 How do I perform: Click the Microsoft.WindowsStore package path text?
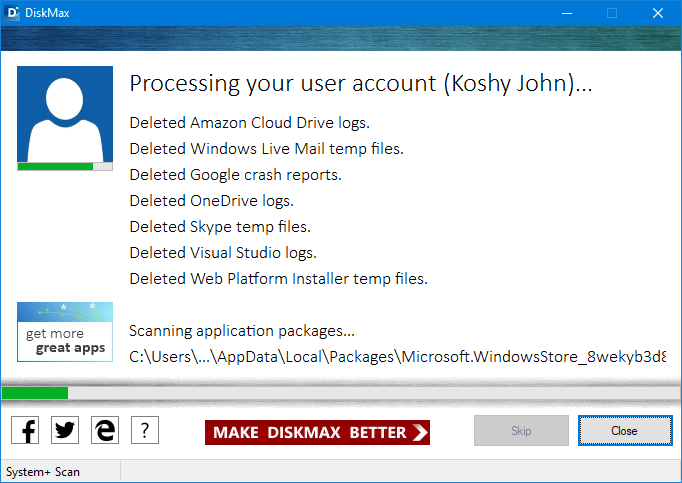point(398,357)
